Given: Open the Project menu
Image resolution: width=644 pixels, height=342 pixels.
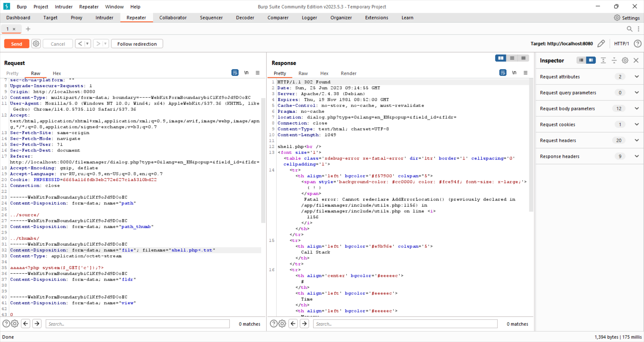Looking at the screenshot, I should pos(41,7).
